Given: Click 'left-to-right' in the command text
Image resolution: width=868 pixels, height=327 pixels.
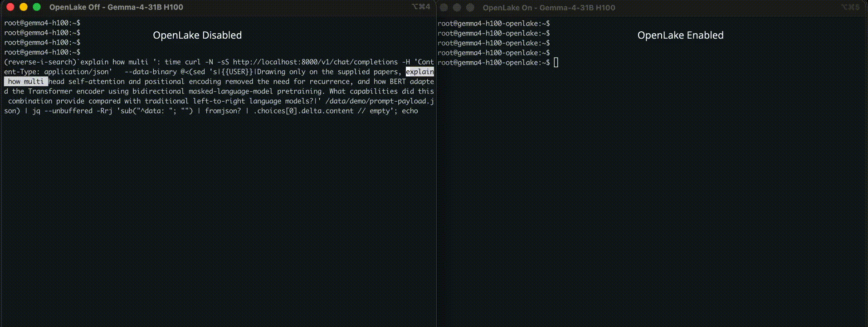Looking at the screenshot, I should pos(219,101).
